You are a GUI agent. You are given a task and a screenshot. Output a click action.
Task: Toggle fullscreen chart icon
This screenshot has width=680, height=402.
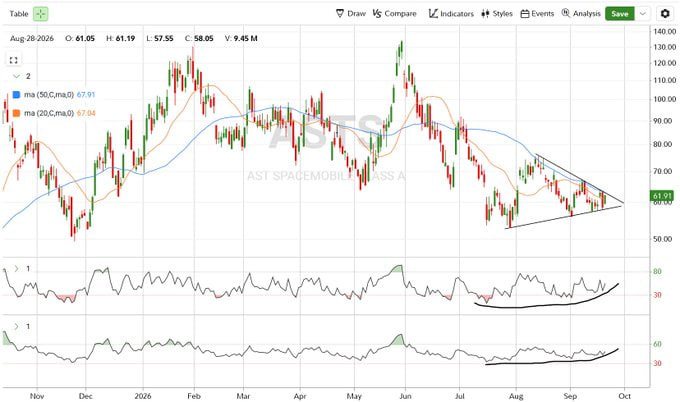[x=13, y=60]
